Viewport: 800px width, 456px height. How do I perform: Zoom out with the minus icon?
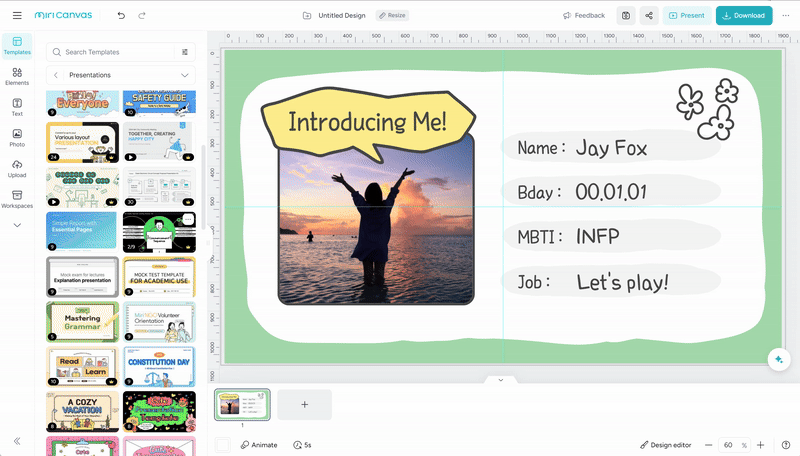pyautogui.click(x=709, y=445)
